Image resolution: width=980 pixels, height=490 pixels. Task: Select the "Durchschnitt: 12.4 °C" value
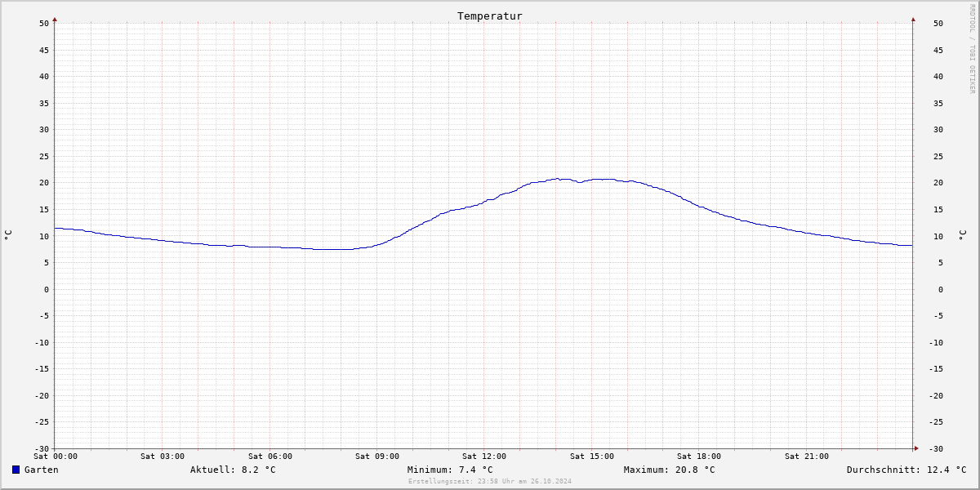(906, 470)
